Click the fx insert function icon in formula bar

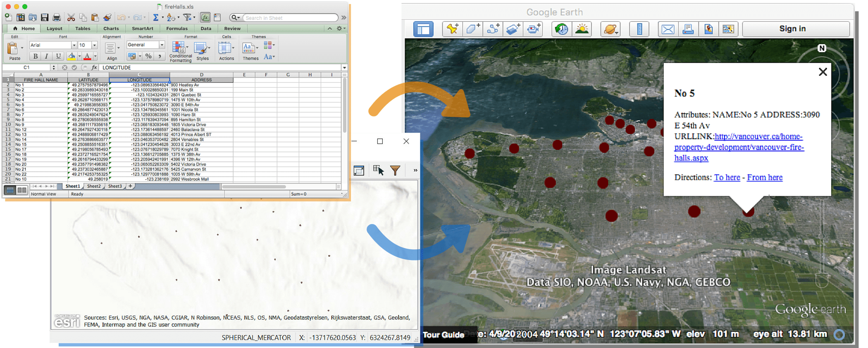(94, 67)
